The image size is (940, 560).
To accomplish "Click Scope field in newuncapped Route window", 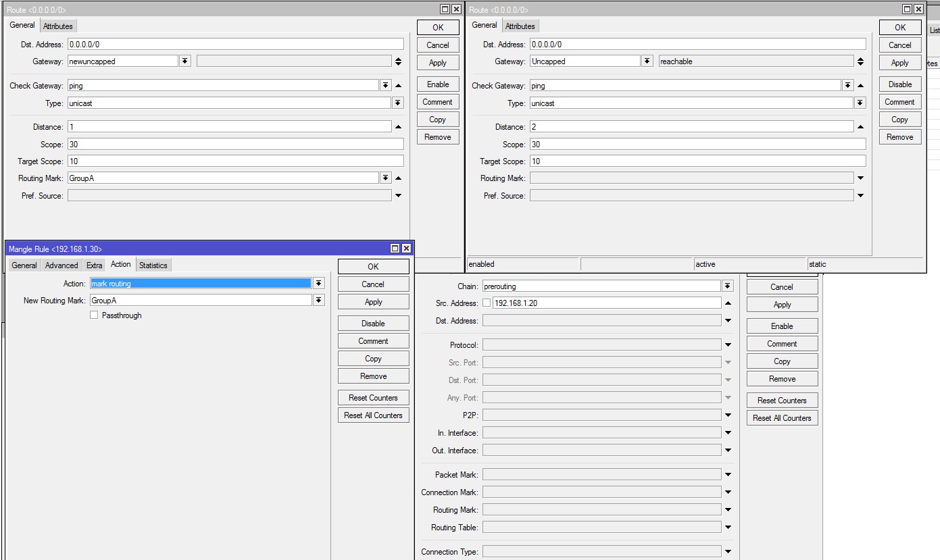I will click(x=235, y=144).
